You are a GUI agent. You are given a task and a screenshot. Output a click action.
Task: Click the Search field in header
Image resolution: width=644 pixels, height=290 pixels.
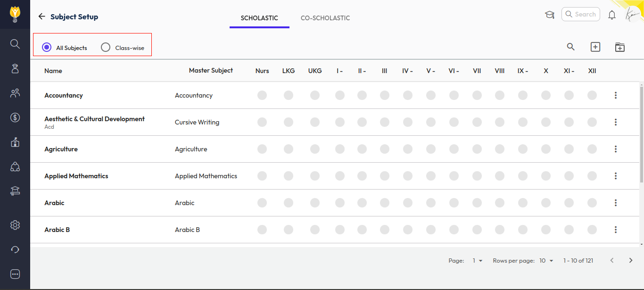tap(581, 14)
